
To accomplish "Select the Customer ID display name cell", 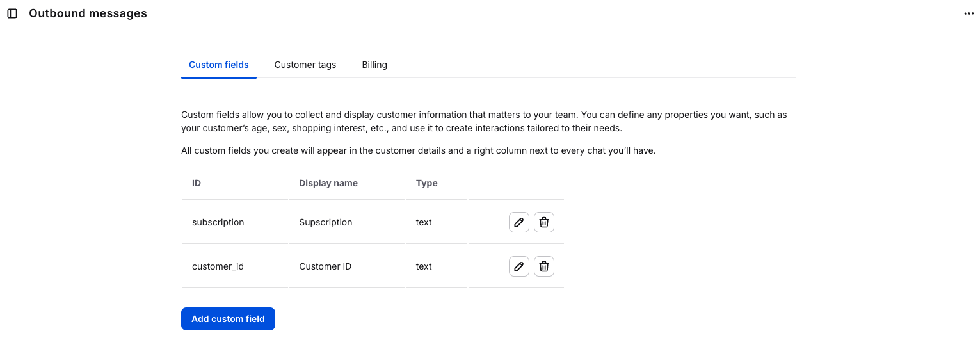I will [325, 266].
